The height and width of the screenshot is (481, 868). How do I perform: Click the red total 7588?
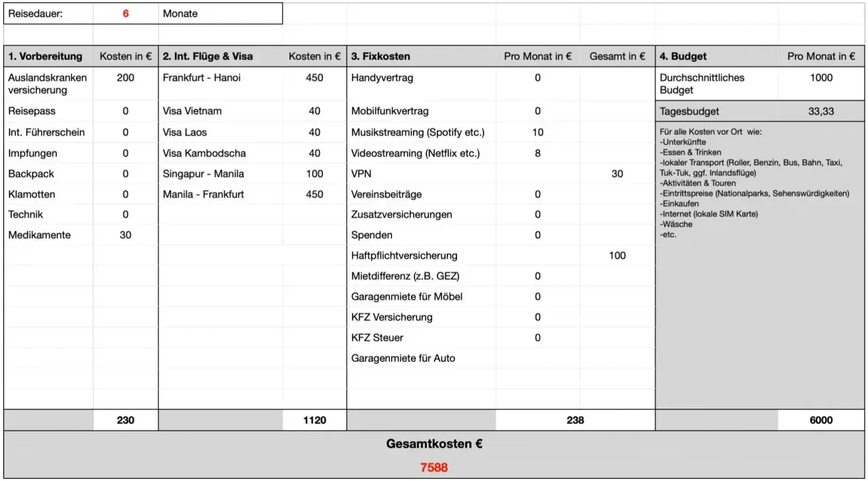coord(434,467)
